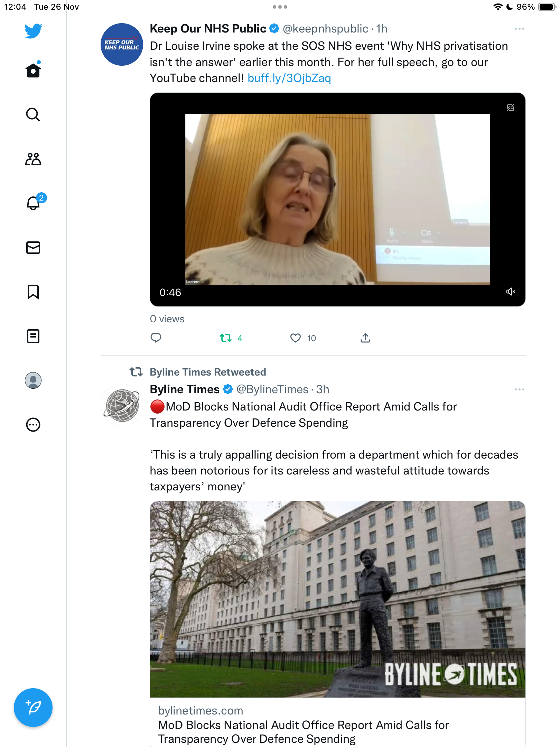Viewport: 560px width, 747px height.
Task: Unmute the Dr Louise Irvine video
Action: tap(511, 292)
